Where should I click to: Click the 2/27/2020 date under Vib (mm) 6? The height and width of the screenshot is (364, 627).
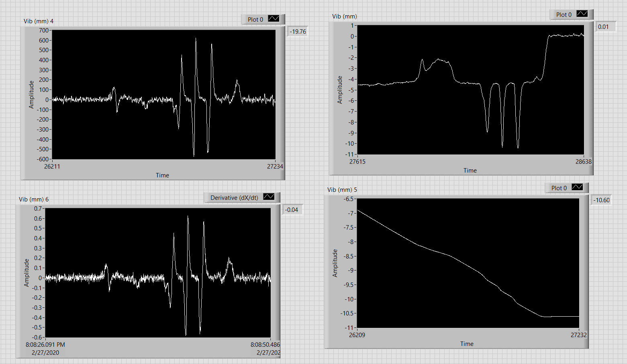pos(45,352)
